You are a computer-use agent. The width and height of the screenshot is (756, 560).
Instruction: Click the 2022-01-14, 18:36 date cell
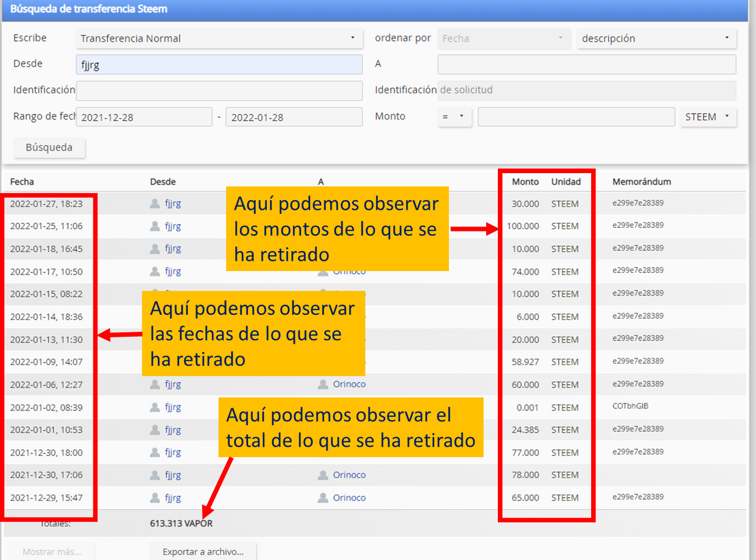(x=46, y=317)
